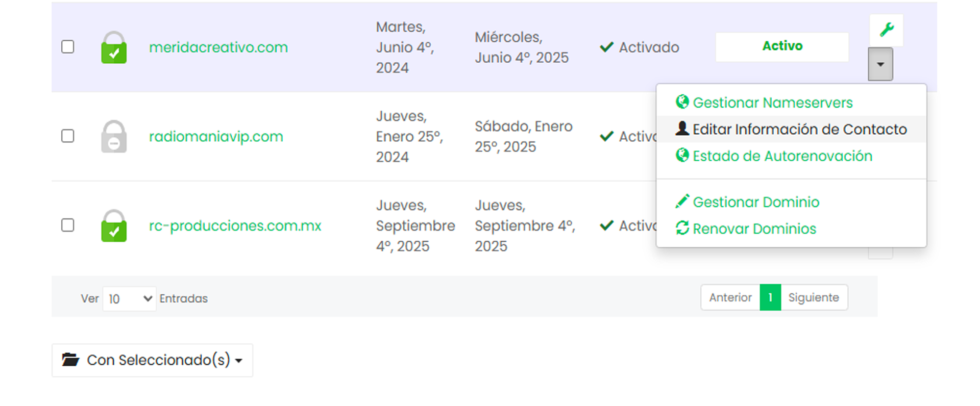980x406 pixels.
Task: Click gray lock icon beside radiomaniavip.com
Action: 114,137
